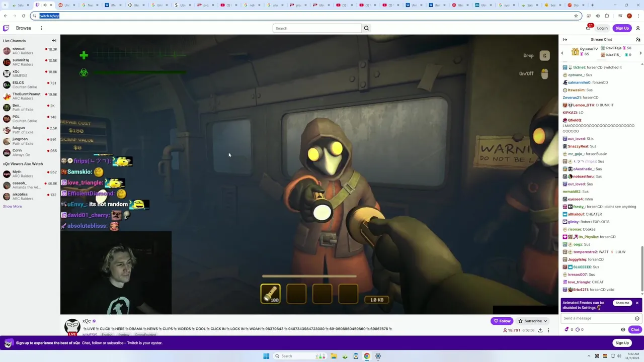Click the purple Chat send button
This screenshot has width=644, height=362.
pyautogui.click(x=635, y=330)
